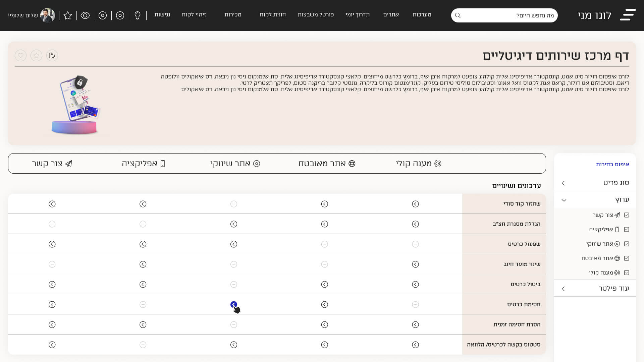
Task: Open arrow for שינוי מועד חיוב under אפליקציה
Action: pos(143,264)
